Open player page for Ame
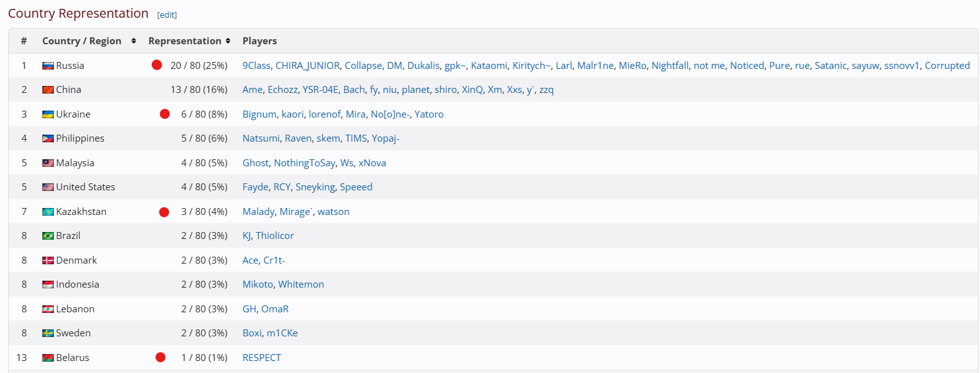The width and height of the screenshot is (980, 373). pyautogui.click(x=252, y=90)
